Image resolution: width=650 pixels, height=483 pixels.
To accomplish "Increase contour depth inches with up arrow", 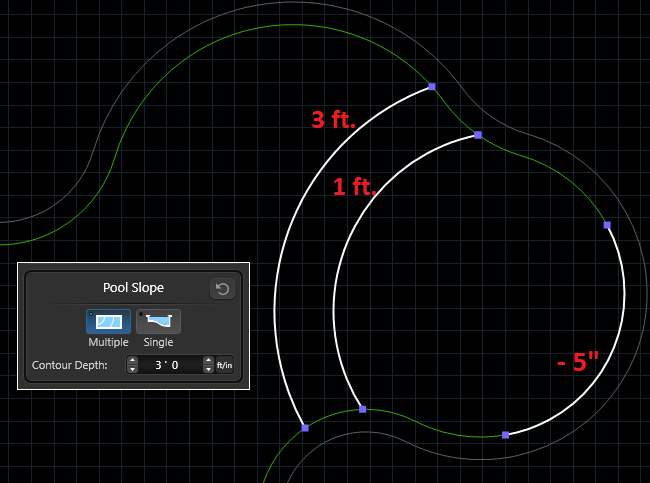I will tap(208, 360).
